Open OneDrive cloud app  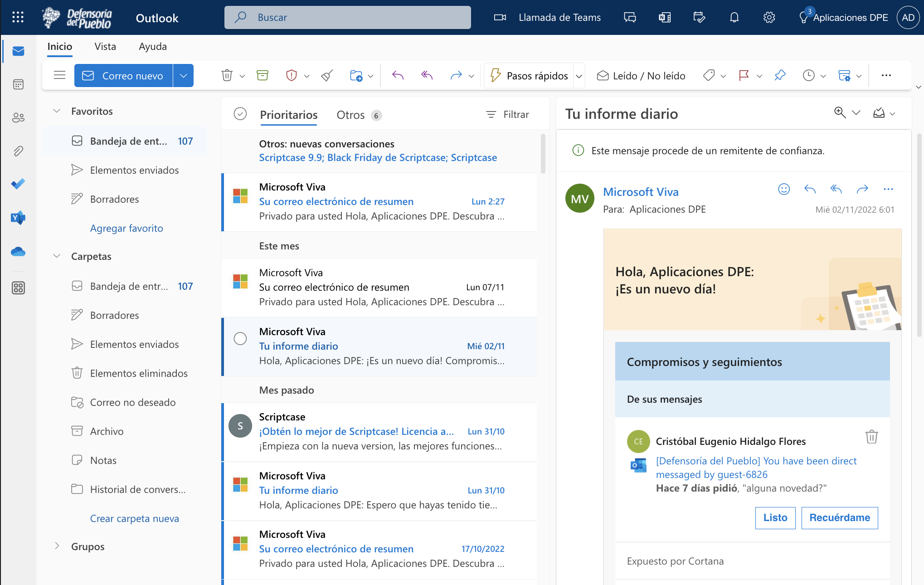pos(18,251)
